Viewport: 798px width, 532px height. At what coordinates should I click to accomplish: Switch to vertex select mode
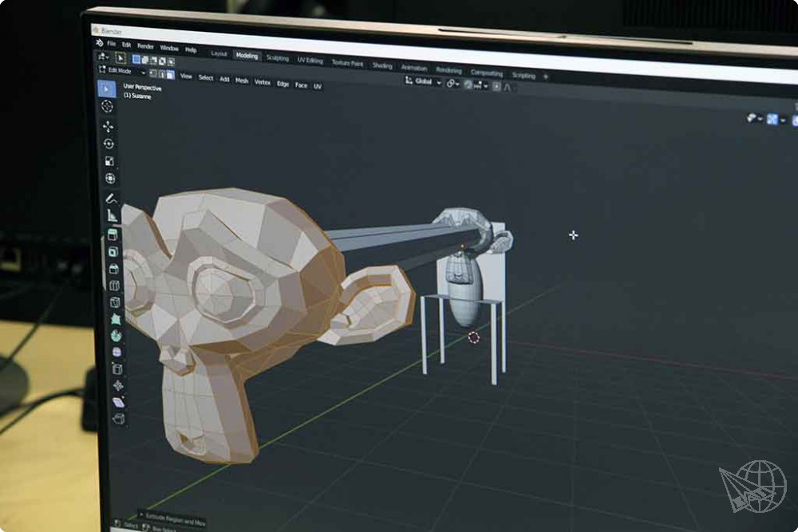152,73
